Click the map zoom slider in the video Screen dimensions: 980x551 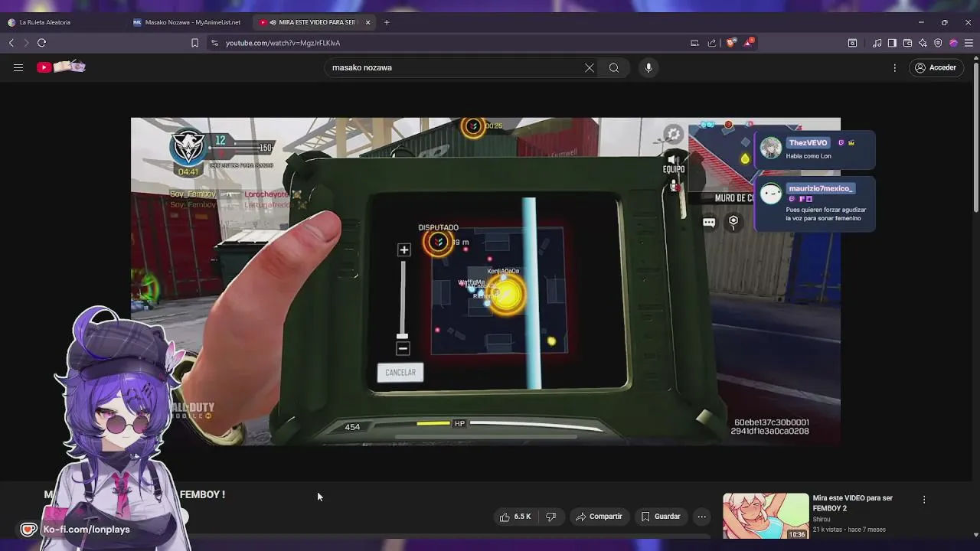403,299
